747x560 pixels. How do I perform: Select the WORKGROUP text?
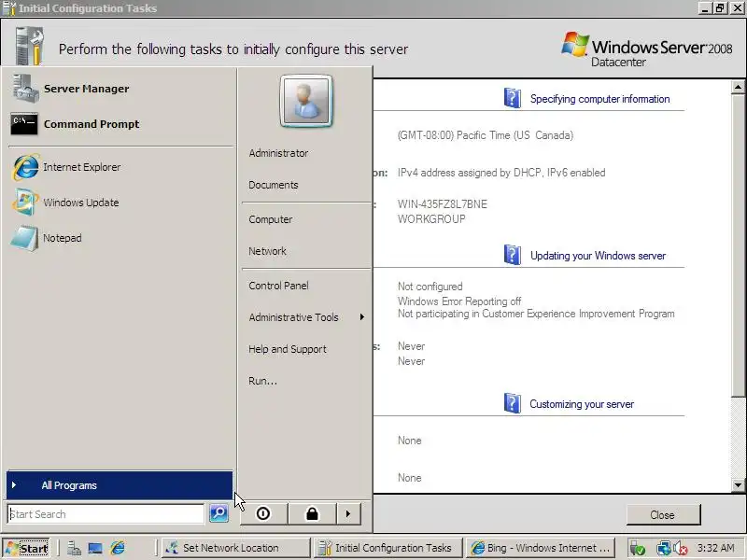click(x=431, y=219)
